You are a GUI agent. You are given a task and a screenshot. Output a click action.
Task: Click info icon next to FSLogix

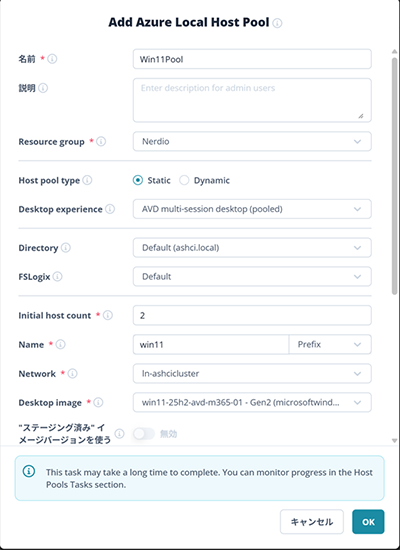coord(58,277)
